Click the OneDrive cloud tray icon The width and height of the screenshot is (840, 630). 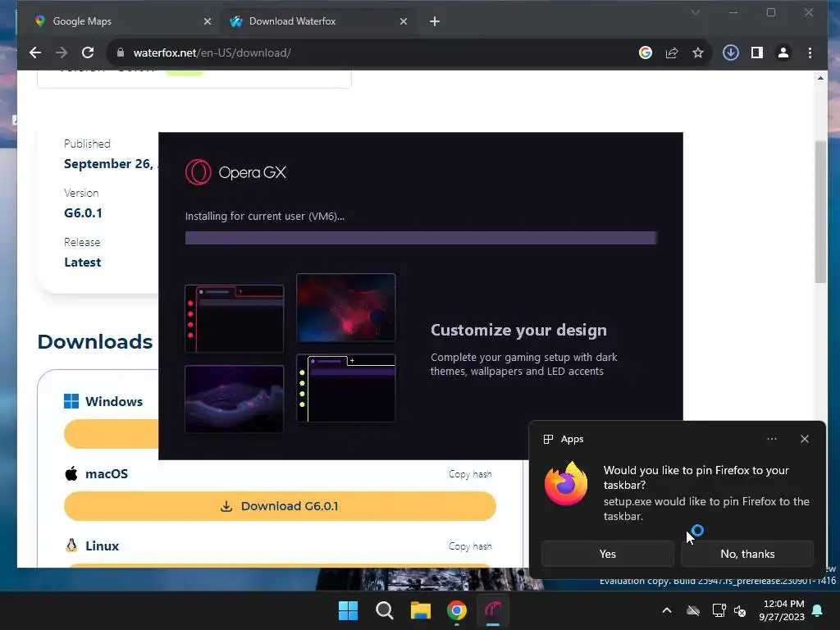693,610
